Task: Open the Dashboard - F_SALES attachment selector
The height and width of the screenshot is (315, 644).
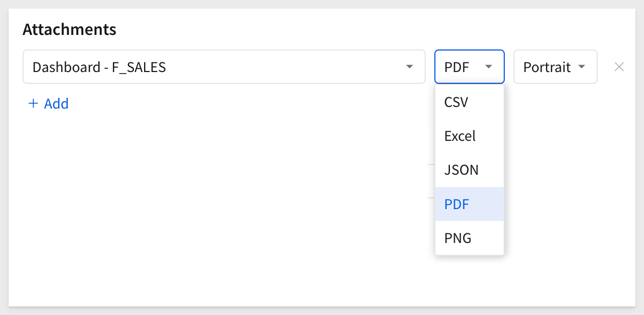Action: [224, 67]
